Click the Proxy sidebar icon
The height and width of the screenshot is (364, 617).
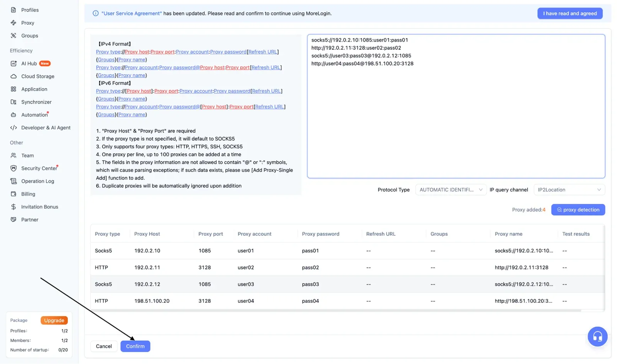[x=13, y=23]
